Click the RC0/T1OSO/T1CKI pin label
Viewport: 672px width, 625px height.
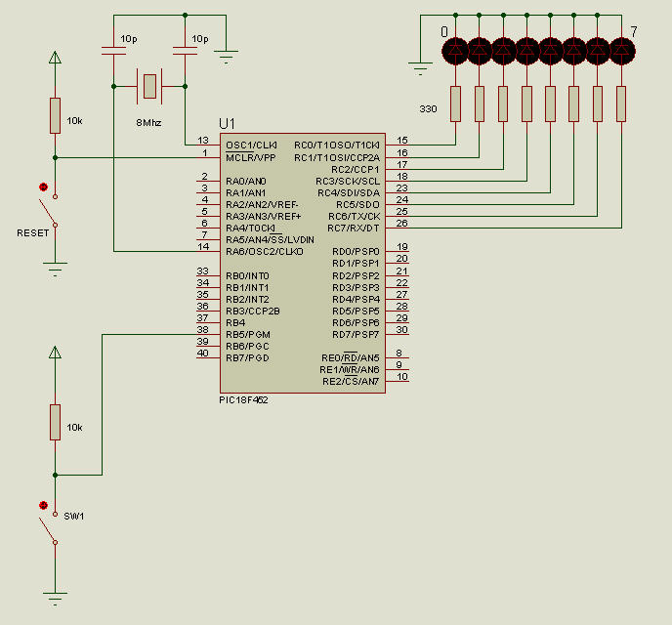pos(337,146)
